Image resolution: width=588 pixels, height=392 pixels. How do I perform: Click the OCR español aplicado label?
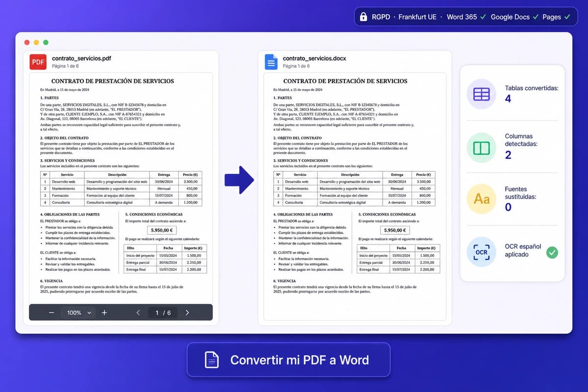[x=523, y=250]
